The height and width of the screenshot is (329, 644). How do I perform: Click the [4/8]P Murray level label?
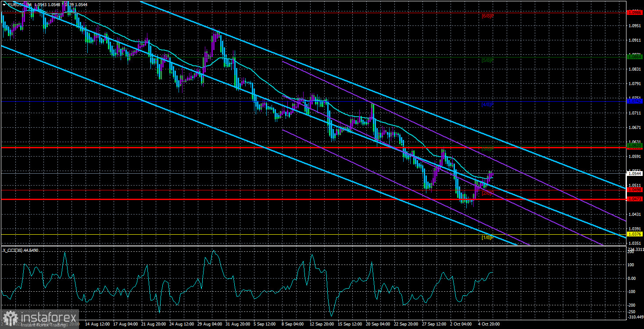click(x=488, y=104)
